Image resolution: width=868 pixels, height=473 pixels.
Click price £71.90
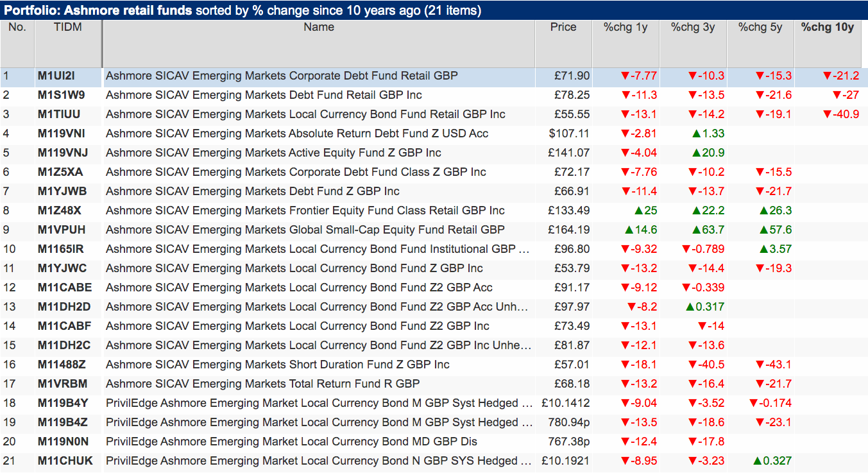pyautogui.click(x=572, y=76)
